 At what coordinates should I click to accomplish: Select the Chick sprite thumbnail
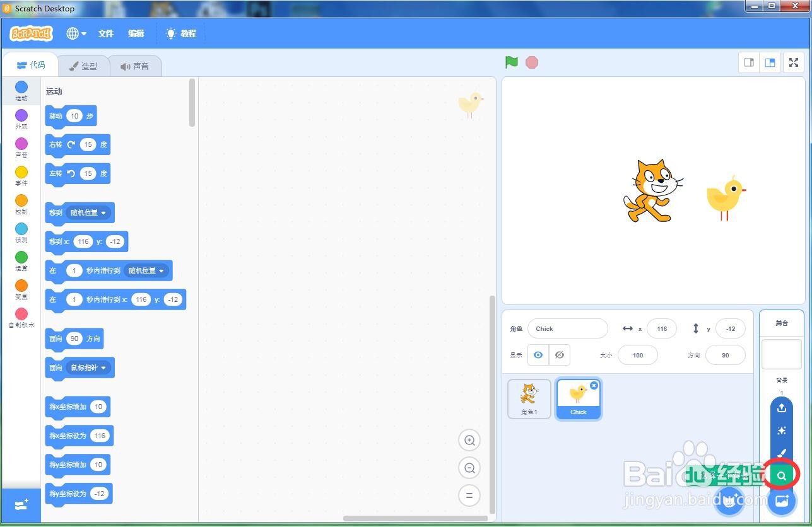[579, 399]
